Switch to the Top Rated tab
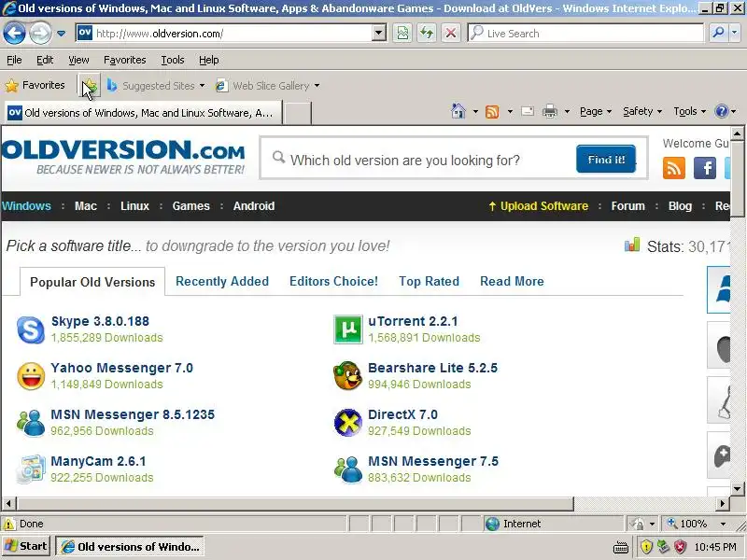Screen dimensions: 747x560 click(x=430, y=282)
